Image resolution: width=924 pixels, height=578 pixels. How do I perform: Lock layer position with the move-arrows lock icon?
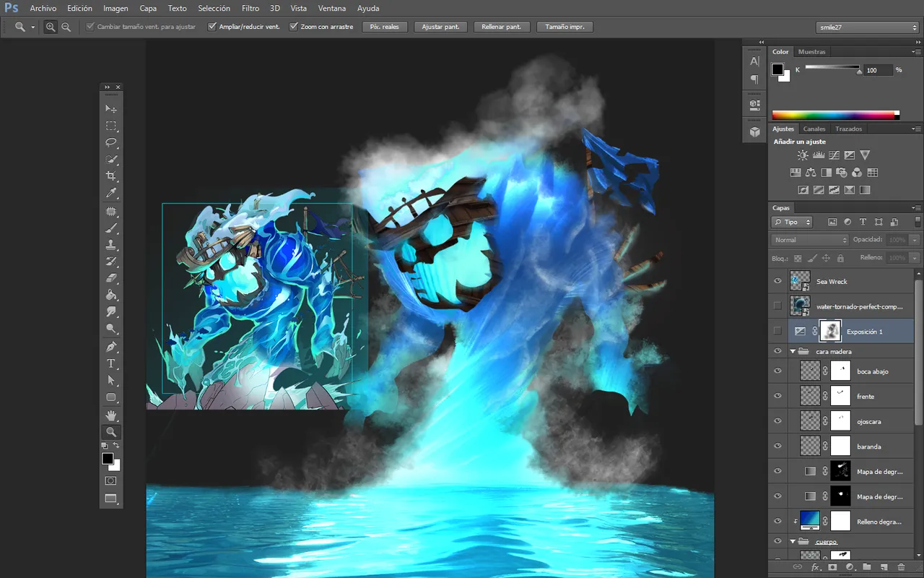[x=827, y=258]
